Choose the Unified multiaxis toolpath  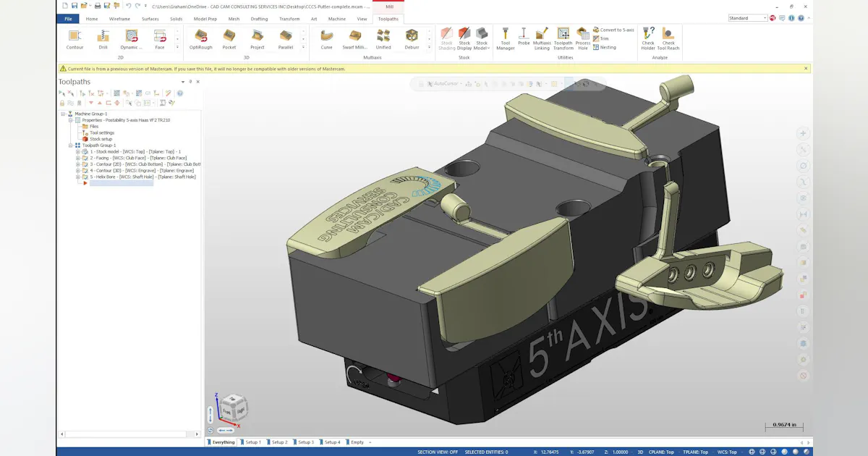click(x=383, y=39)
